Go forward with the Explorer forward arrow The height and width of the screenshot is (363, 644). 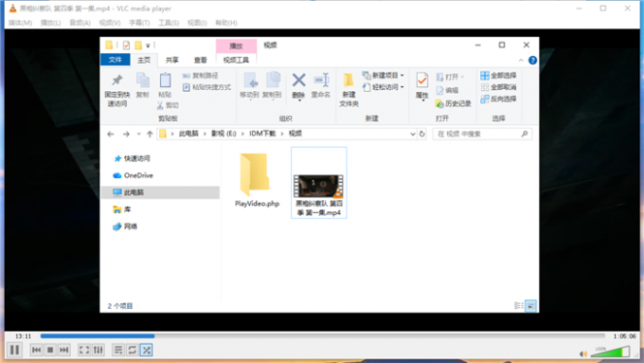point(126,134)
